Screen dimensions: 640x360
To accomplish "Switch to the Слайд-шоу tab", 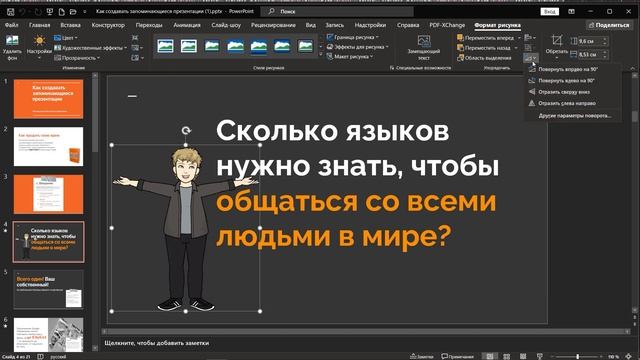I will coord(226,25).
